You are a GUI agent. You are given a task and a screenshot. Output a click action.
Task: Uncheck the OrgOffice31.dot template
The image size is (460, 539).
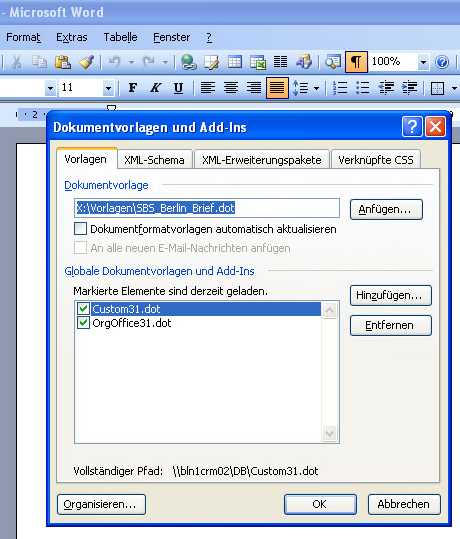[x=83, y=323]
